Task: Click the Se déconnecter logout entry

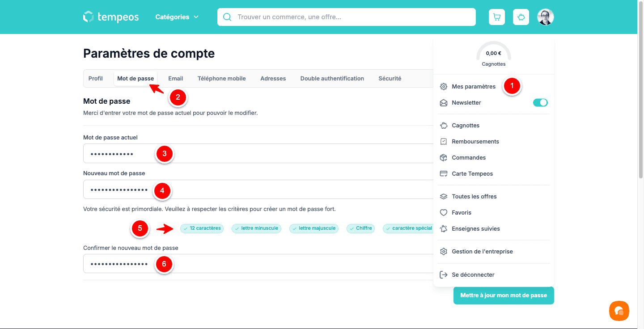Action: (473, 274)
